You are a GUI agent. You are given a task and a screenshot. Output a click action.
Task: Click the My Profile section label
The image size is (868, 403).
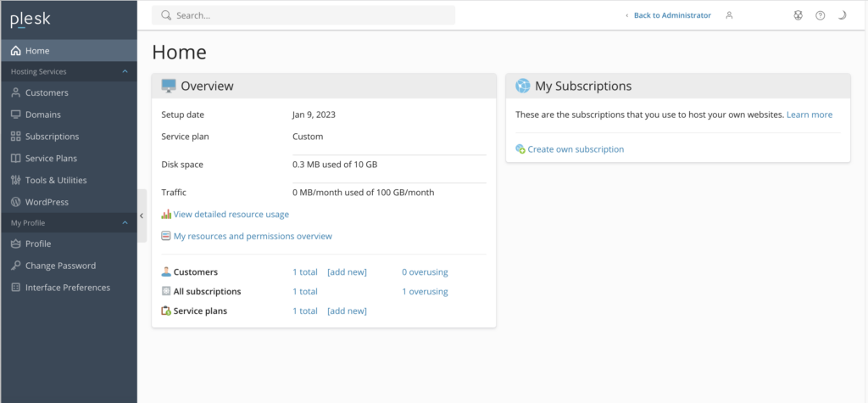point(28,223)
